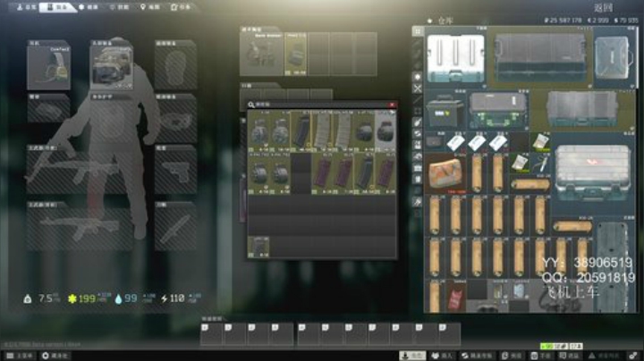This screenshot has width=644, height=361.
Task: Open the Handbook from the bottom bar
Action: point(540,356)
